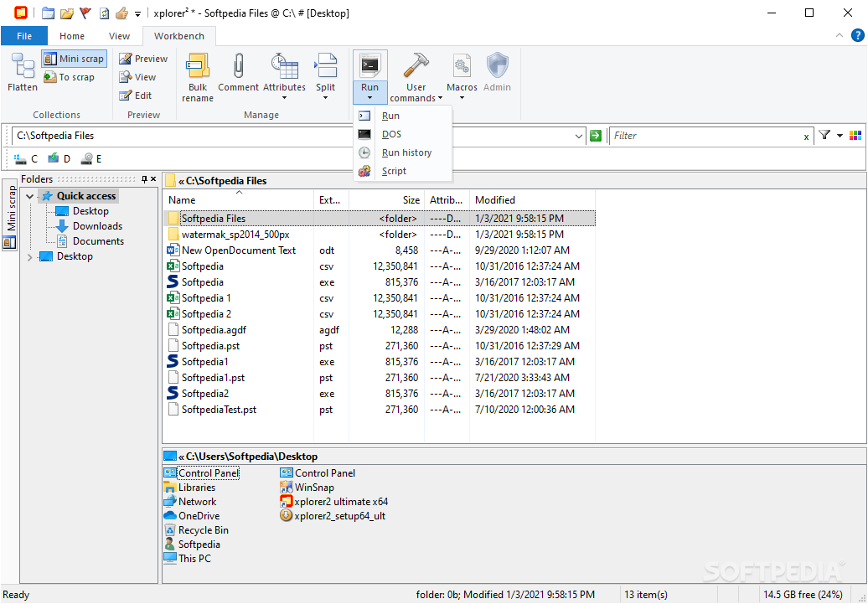868x604 pixels.
Task: Switch to the View ribbon tab
Action: [x=119, y=36]
